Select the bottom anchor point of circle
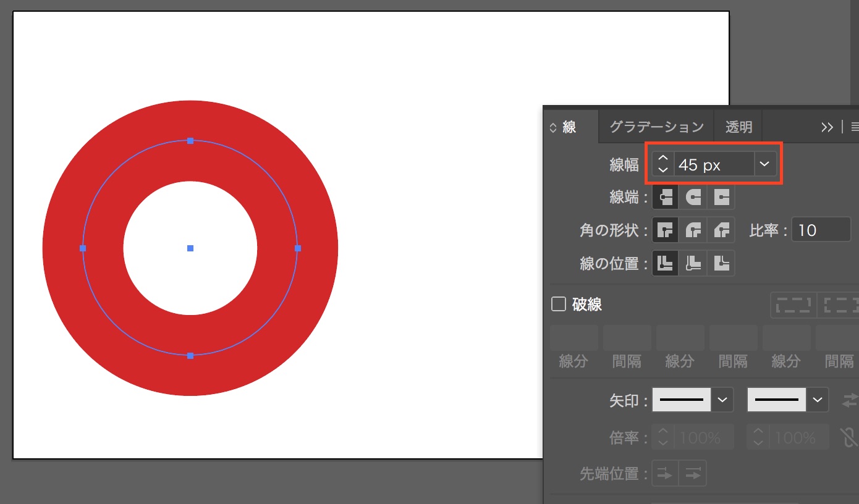The height and width of the screenshot is (504, 859). click(x=190, y=356)
